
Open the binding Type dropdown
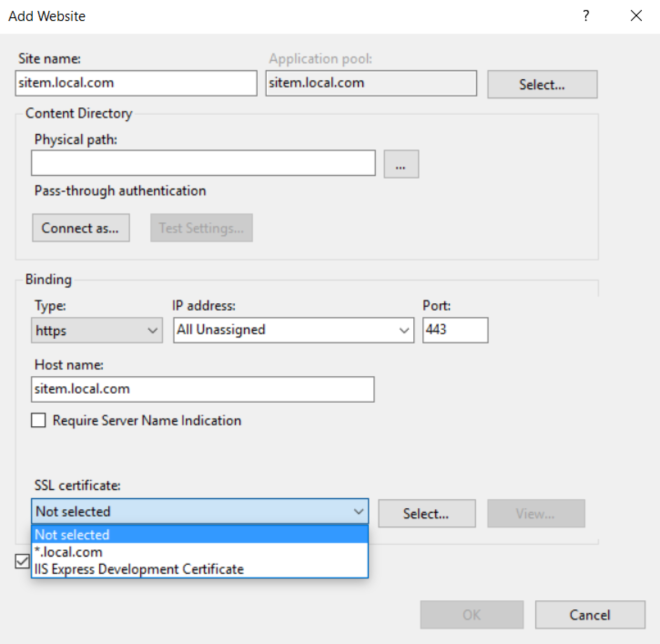[97, 330]
